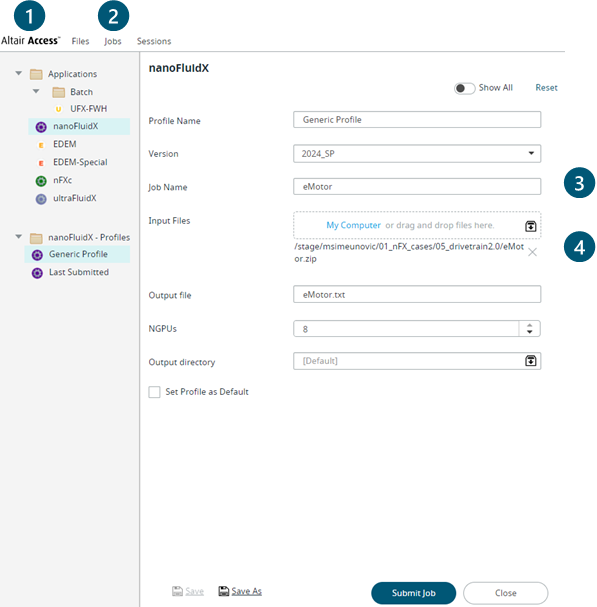597x607 pixels.
Task: Collapse the Applications tree node
Action: (x=19, y=73)
